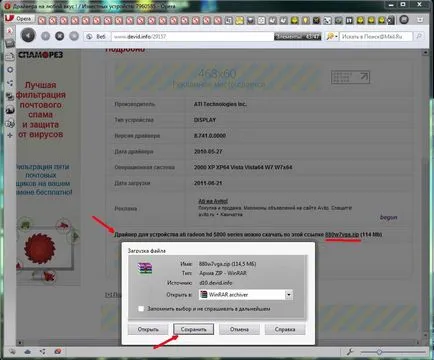Click the СПАМОРЕЗ logo banner

(40, 55)
